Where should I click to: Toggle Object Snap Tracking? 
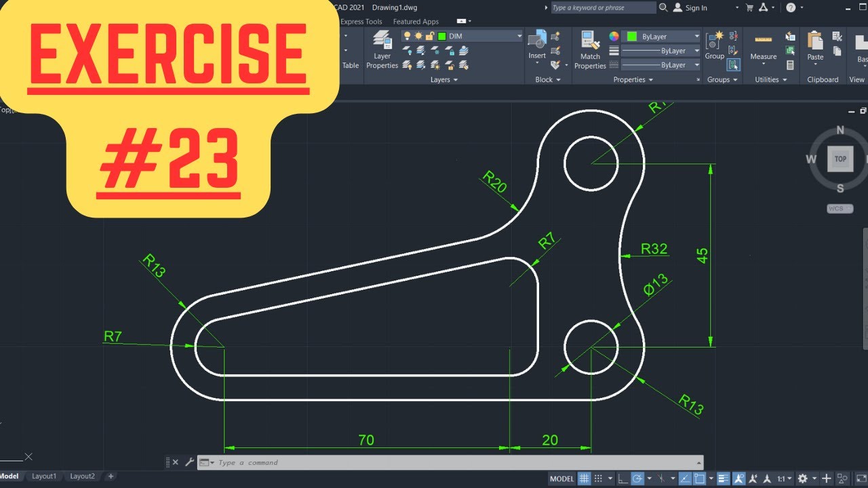coord(685,479)
